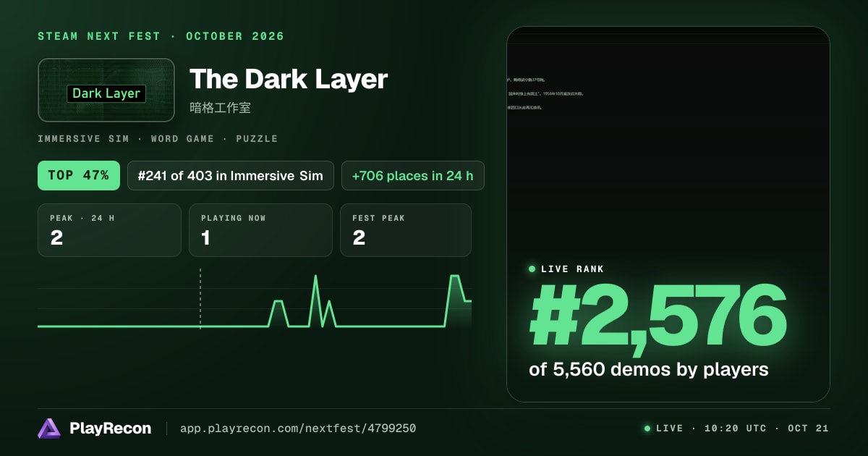Open the app.playrecon.com/nextfest/4799250 link
This screenshot has width=868, height=456.
pyautogui.click(x=298, y=428)
